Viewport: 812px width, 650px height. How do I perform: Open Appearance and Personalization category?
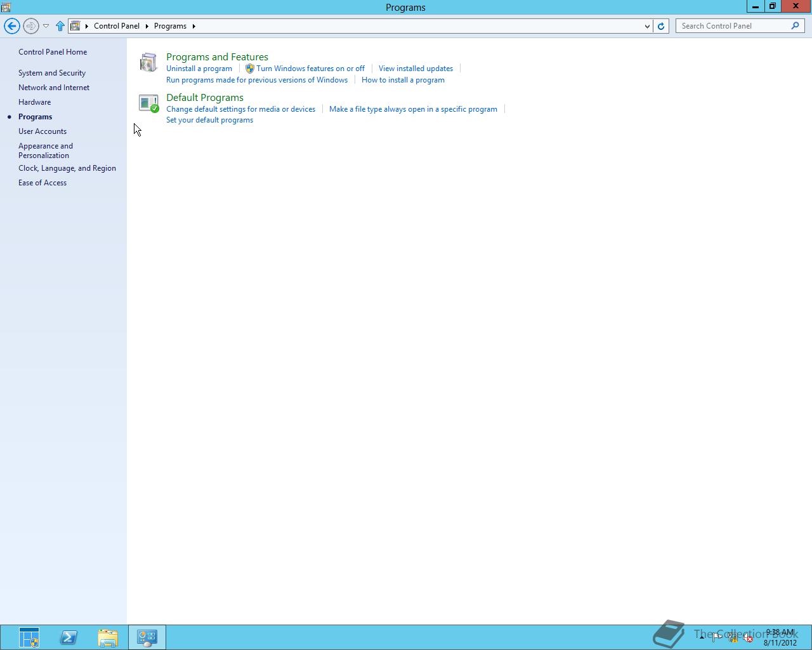[x=46, y=150]
